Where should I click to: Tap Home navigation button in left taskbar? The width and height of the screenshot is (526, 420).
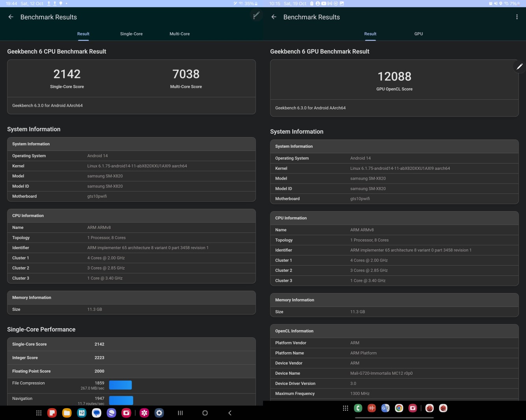tap(205, 413)
